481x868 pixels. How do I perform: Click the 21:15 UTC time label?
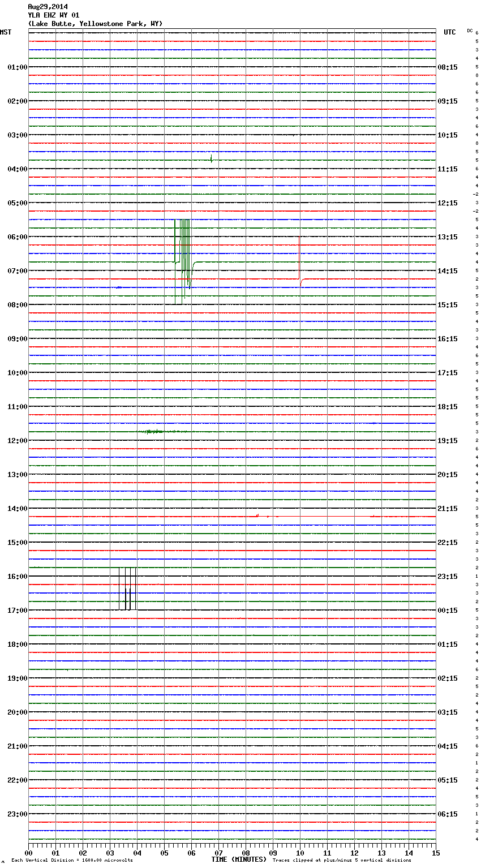[448, 509]
